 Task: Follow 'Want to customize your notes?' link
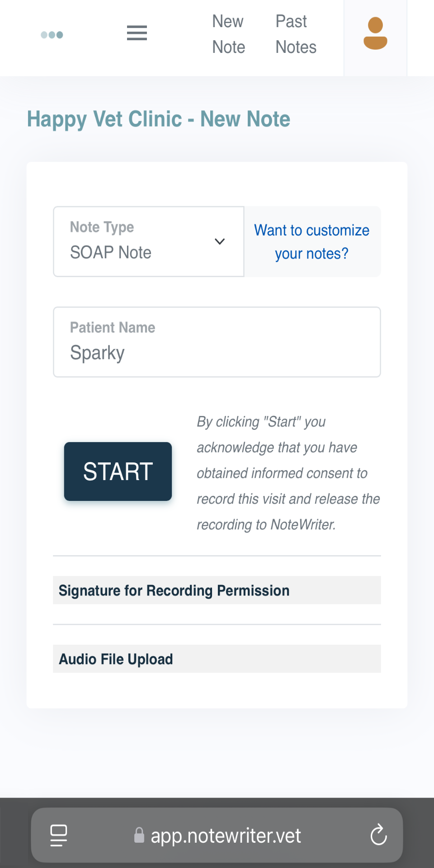[312, 242]
